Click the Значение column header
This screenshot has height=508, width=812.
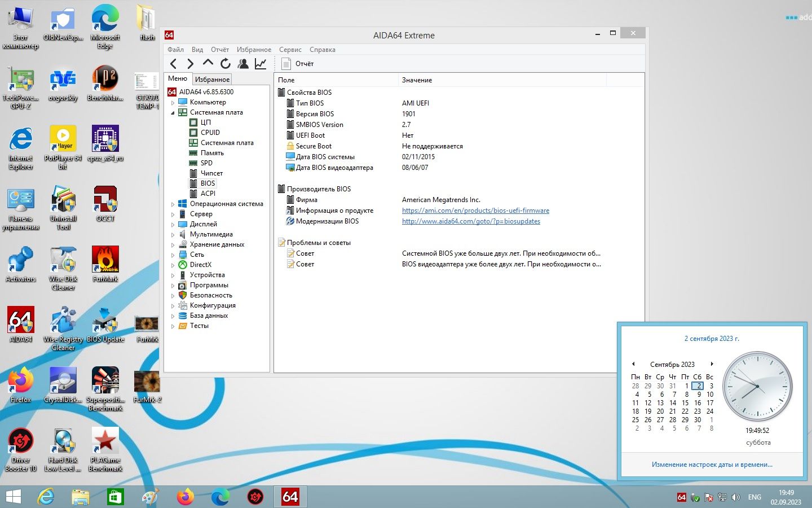502,80
